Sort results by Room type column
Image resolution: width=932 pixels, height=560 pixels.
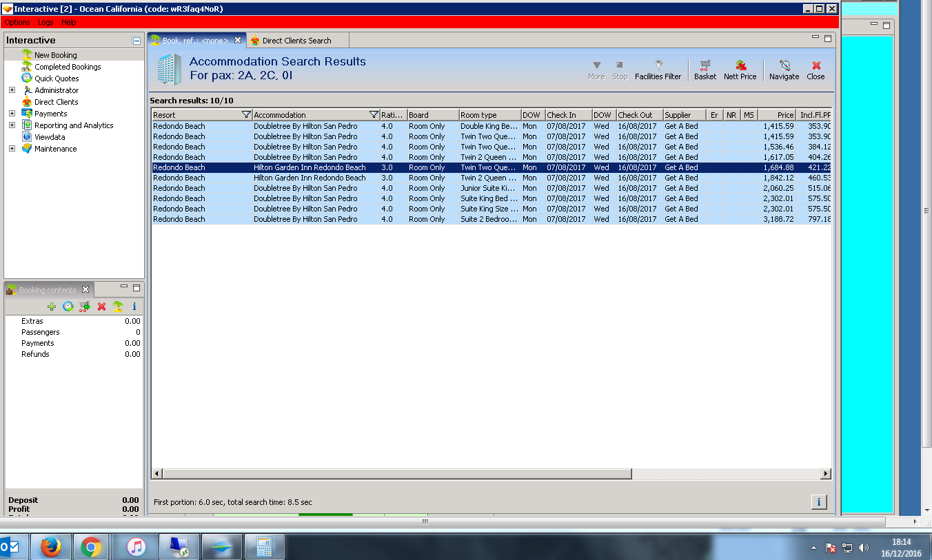point(490,115)
